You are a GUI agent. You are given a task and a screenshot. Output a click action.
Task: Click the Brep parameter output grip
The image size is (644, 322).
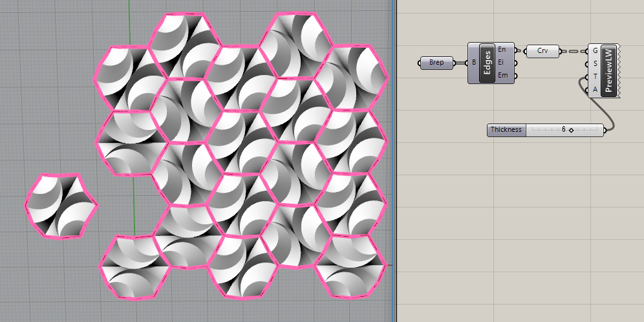pyautogui.click(x=454, y=63)
